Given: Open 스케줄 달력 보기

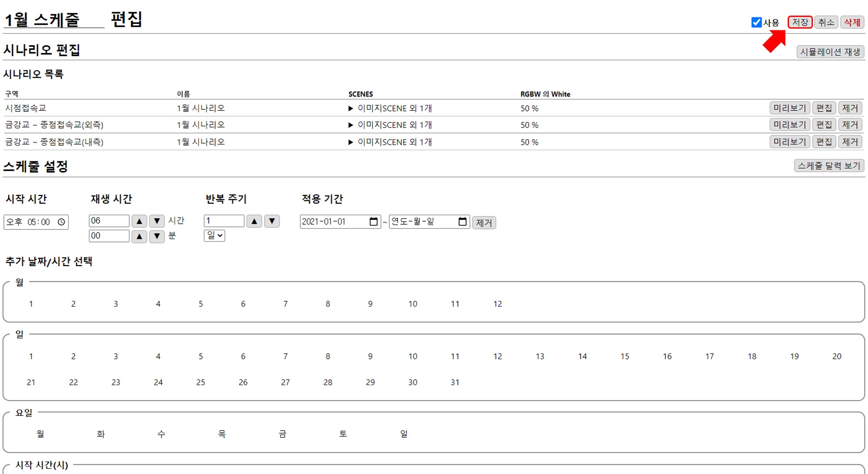Looking at the screenshot, I should (x=829, y=166).
